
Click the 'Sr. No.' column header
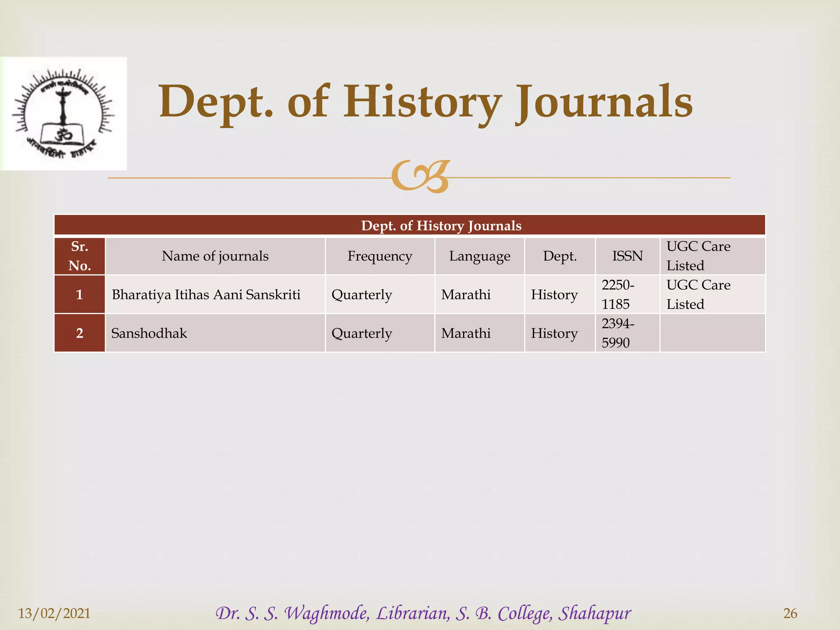(80, 256)
